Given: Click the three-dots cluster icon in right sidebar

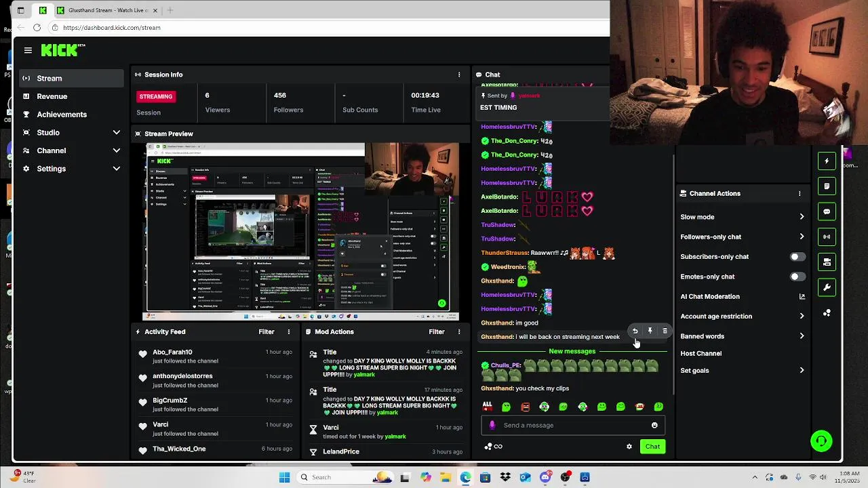Looking at the screenshot, I should click(827, 313).
